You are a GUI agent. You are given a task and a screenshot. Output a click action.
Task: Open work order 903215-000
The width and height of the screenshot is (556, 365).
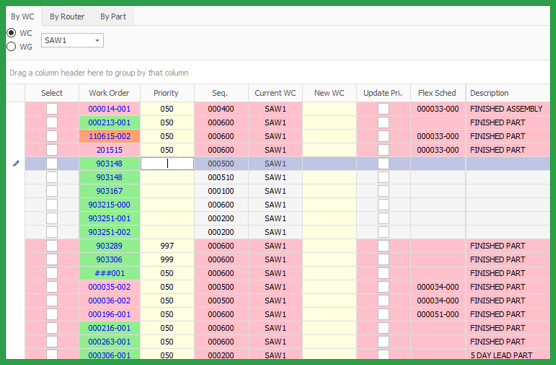coord(109,205)
